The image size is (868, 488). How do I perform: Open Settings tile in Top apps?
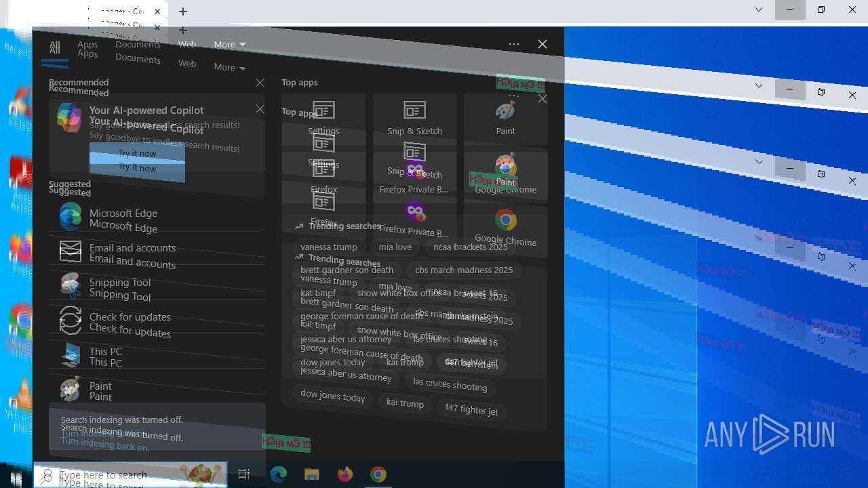click(323, 118)
